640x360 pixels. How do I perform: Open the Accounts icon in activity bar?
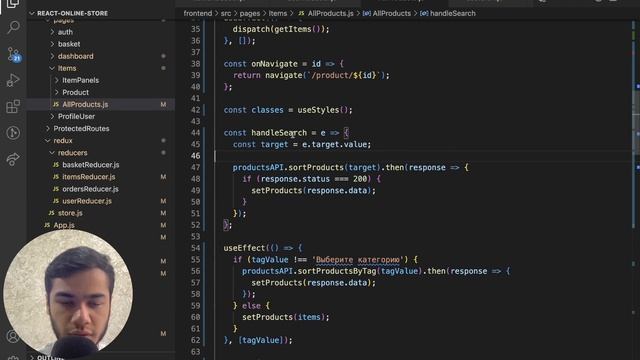pos(13,336)
